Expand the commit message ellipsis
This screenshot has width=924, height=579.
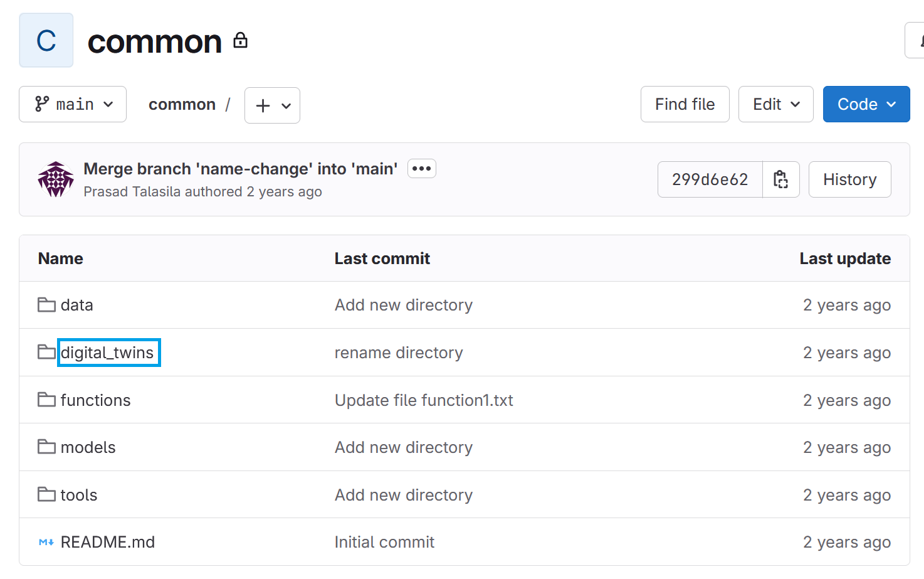pos(421,168)
